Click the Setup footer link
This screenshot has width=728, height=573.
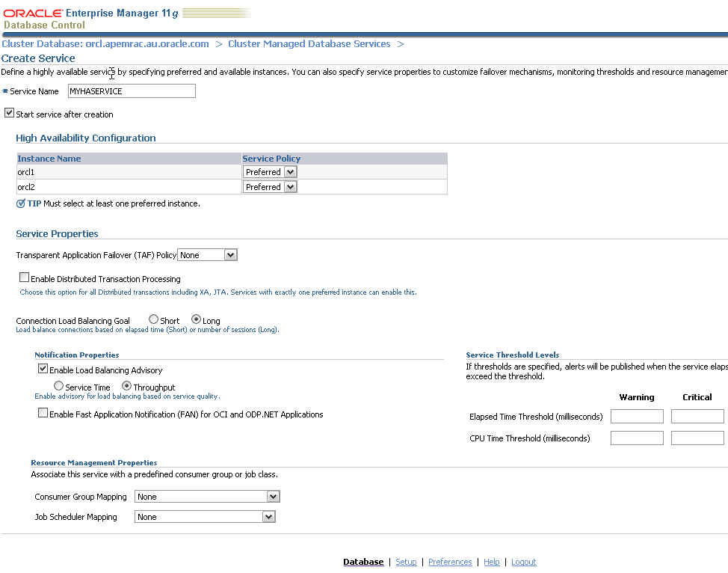pos(406,562)
